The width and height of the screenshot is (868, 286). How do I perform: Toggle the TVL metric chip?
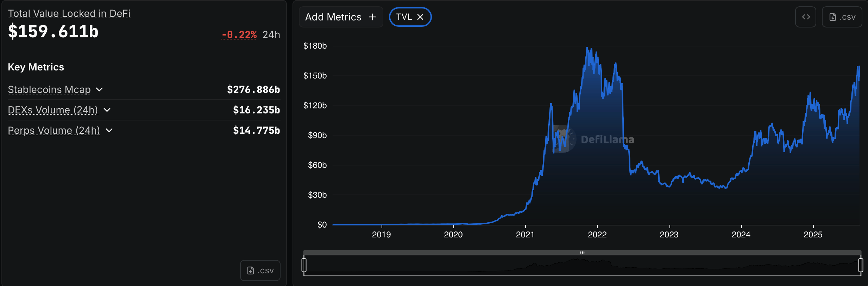pyautogui.click(x=404, y=17)
